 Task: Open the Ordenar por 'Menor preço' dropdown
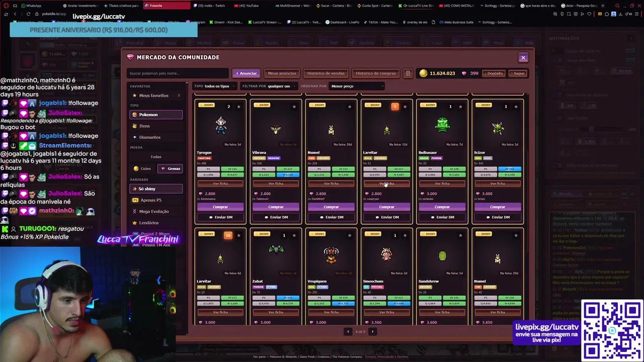click(x=356, y=86)
